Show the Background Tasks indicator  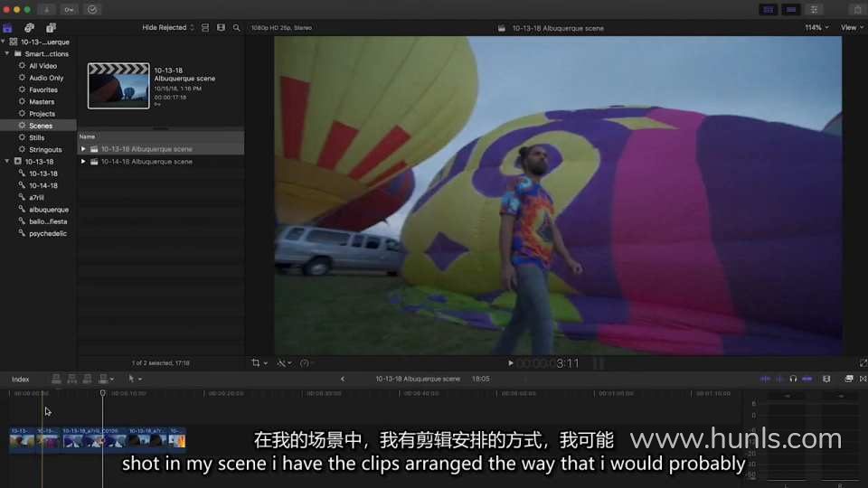tap(92, 9)
